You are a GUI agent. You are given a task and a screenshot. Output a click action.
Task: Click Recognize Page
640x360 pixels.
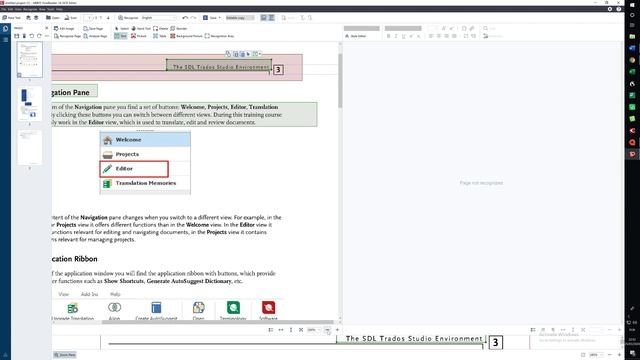click(67, 36)
